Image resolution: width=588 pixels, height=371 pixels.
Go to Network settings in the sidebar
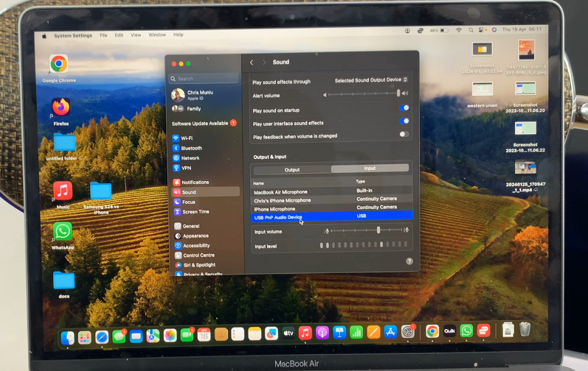coord(186,158)
